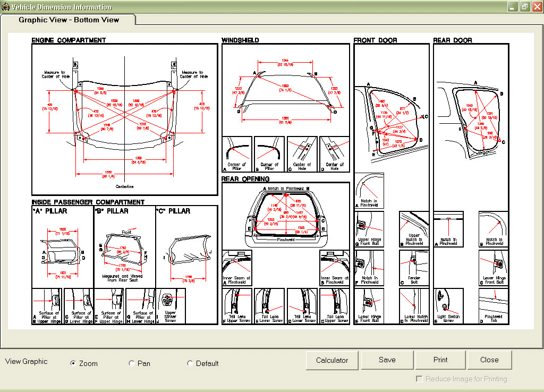Click Surface of Pillar at Upper Hinge E/F detail
Viewport: 544px width, 392px height.
(109, 306)
